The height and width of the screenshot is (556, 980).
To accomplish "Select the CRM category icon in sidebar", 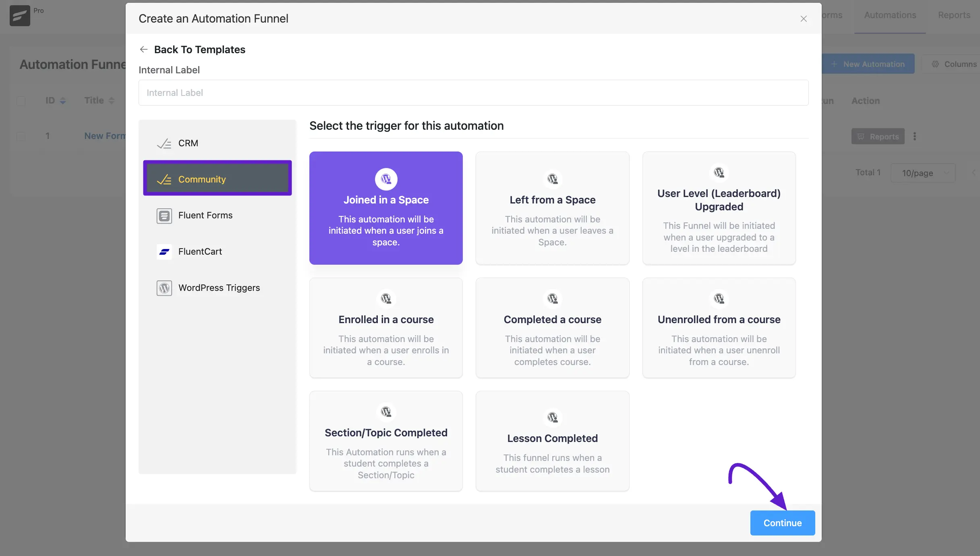I will pyautogui.click(x=164, y=143).
